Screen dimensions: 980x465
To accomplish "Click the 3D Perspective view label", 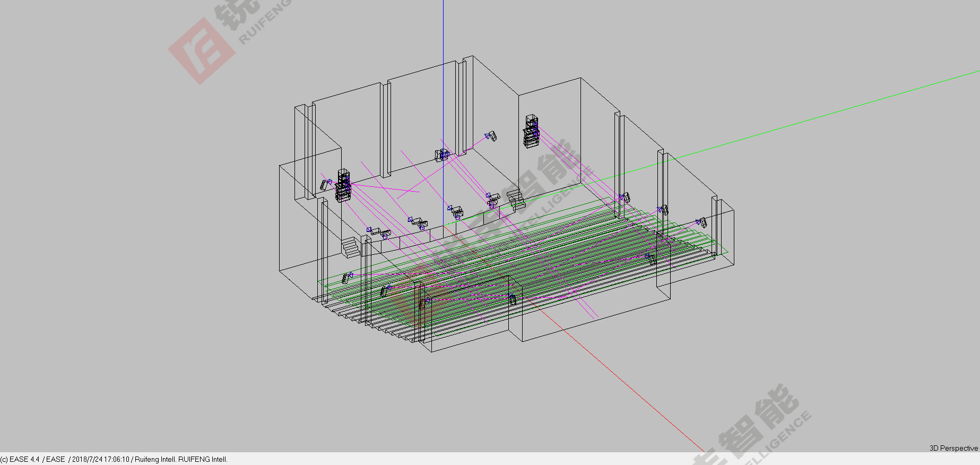I will click(953, 448).
